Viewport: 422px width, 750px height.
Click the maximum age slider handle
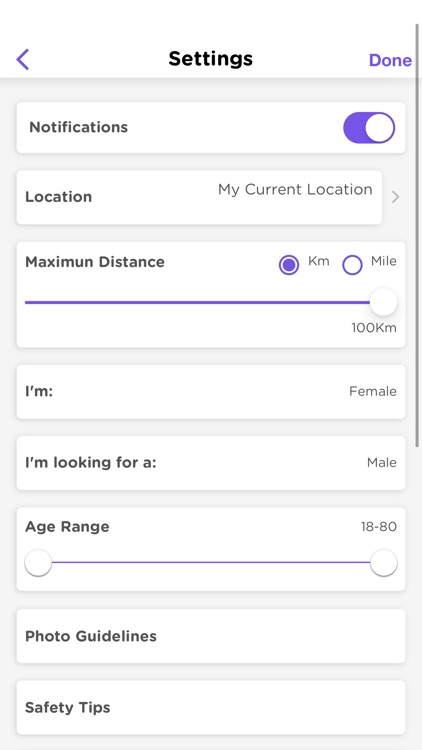[384, 562]
